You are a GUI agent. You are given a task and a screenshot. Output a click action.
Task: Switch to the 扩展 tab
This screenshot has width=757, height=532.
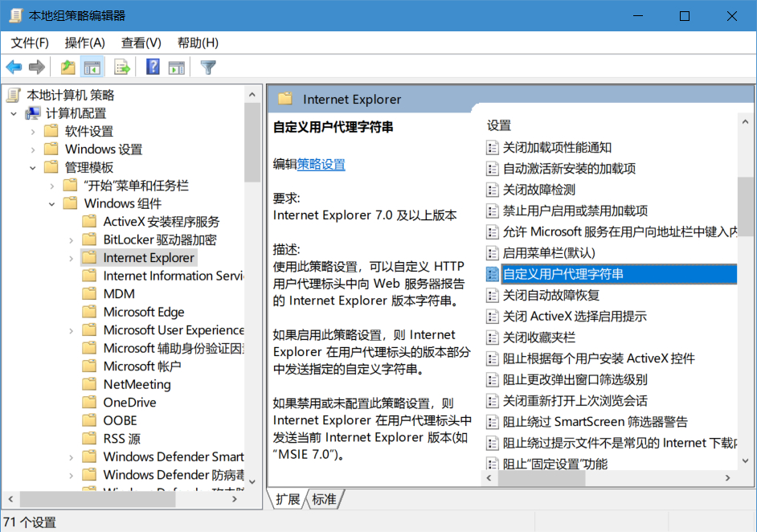[x=286, y=498]
